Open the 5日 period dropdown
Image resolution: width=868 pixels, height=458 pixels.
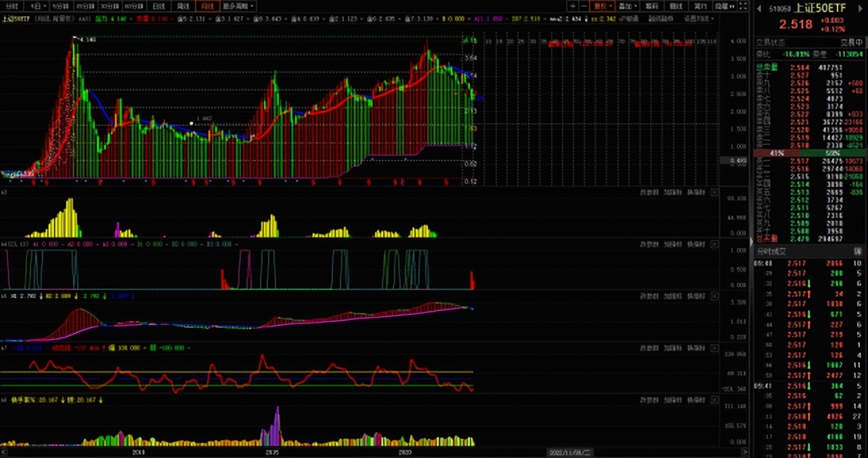(35, 5)
